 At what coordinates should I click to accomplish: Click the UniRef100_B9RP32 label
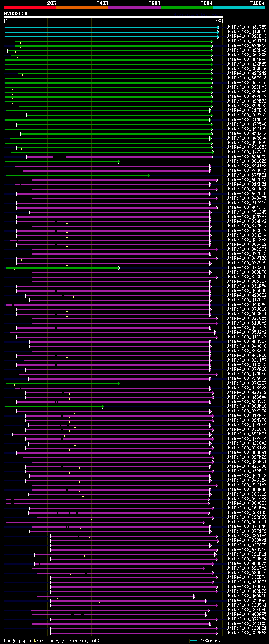[x=246, y=106]
